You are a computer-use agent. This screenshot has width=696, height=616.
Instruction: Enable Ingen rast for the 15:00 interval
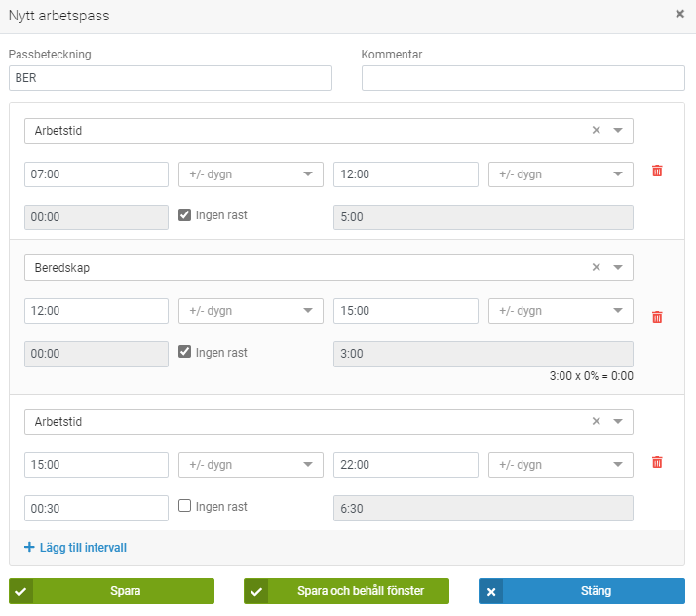[185, 507]
